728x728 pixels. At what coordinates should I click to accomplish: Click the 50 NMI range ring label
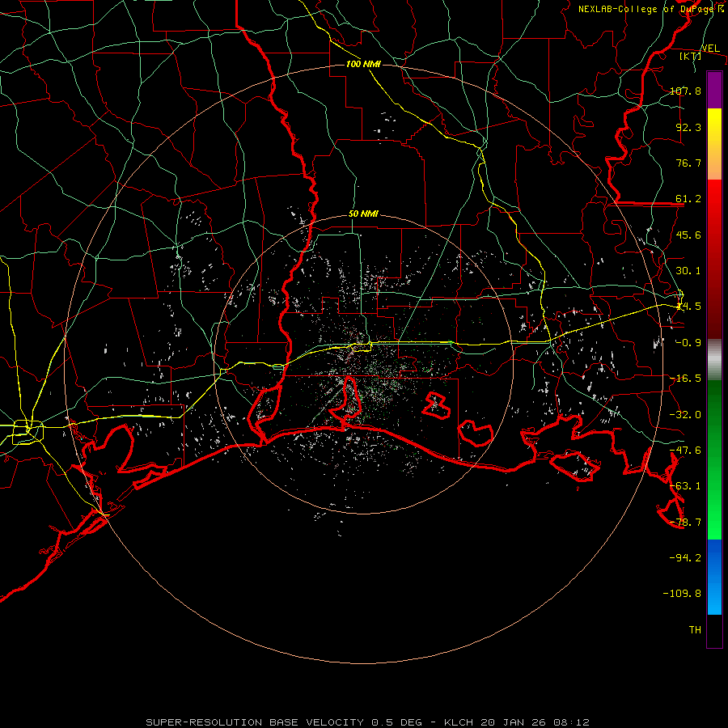pyautogui.click(x=363, y=214)
